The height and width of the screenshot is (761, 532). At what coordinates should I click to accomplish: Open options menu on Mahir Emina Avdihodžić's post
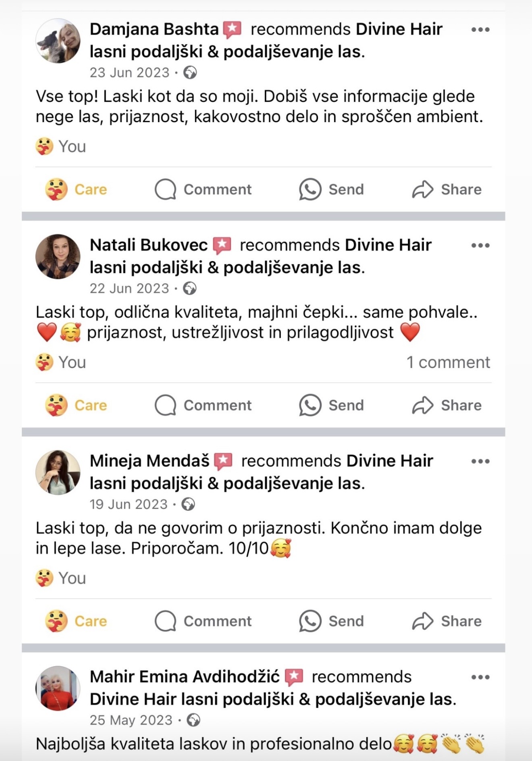click(480, 677)
